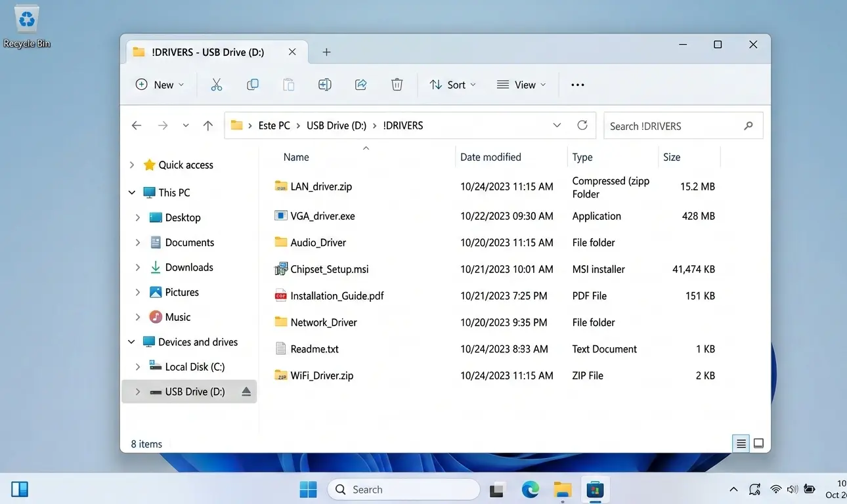Open recent locations dropdown chevron
Viewport: 847px width, 504px height.
(186, 125)
